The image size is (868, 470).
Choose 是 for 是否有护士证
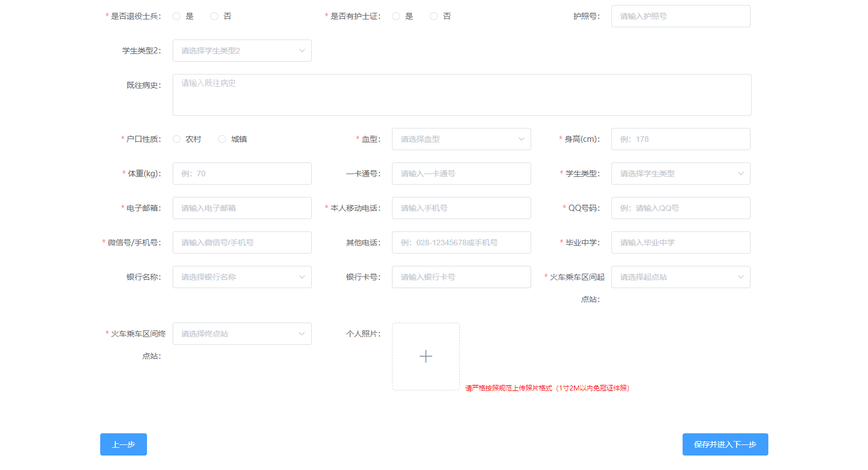396,16
